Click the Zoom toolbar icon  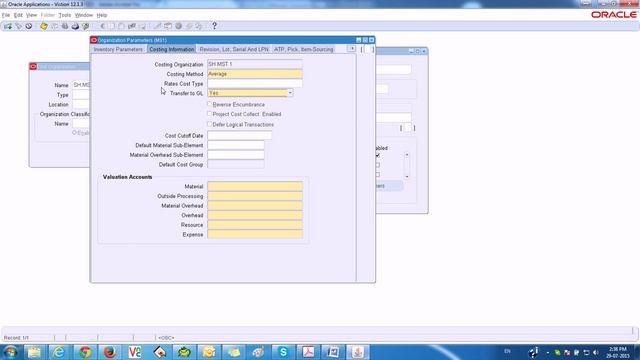click(168, 26)
